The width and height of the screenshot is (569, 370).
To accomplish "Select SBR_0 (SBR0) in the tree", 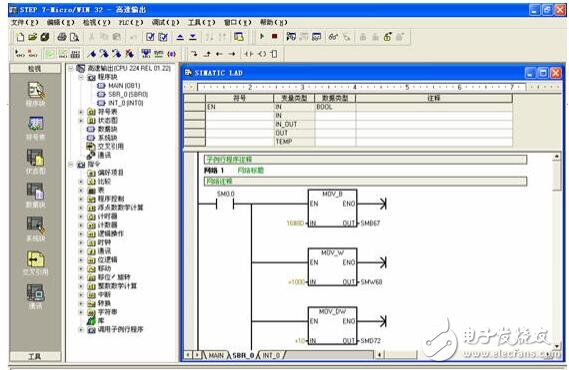I will [x=128, y=94].
